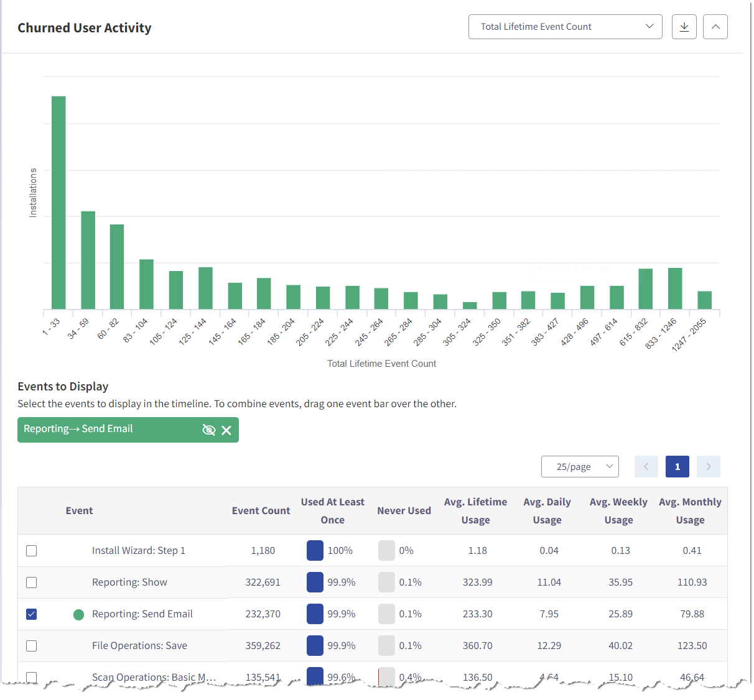This screenshot has width=754, height=700.
Task: Remove the Reporting Send Email event chip
Action: 226,430
